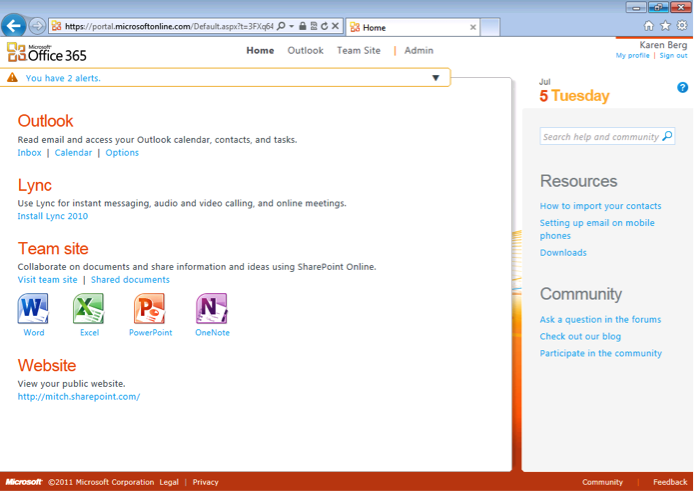Click the orange alert warning icon
Viewport: 694px width, 491px height.
click(12, 78)
